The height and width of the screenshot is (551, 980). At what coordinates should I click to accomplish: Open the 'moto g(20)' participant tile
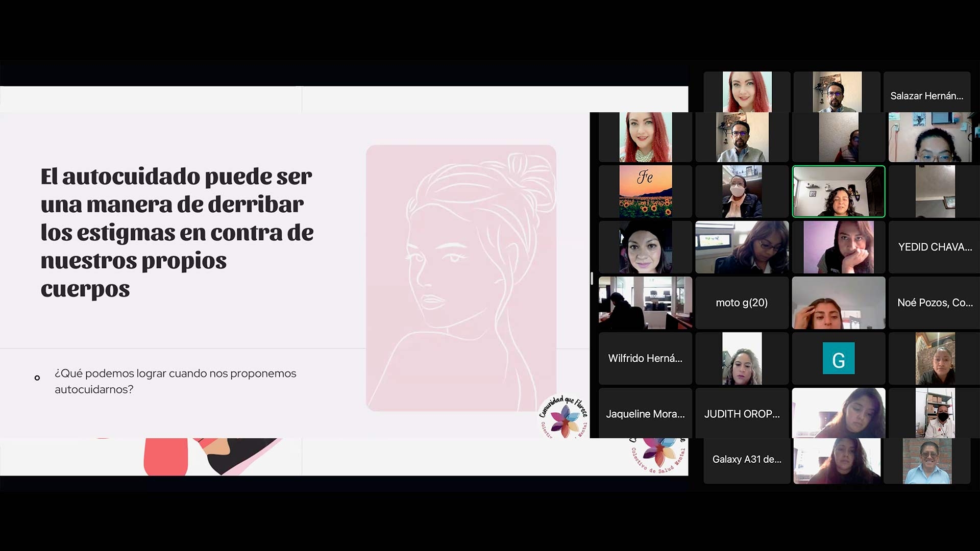tap(742, 303)
